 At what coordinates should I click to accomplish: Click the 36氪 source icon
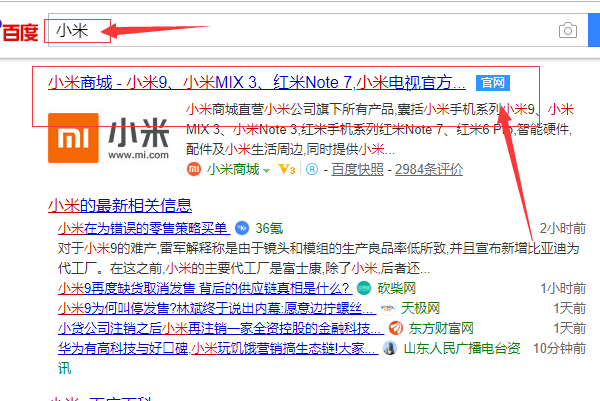coord(242,228)
